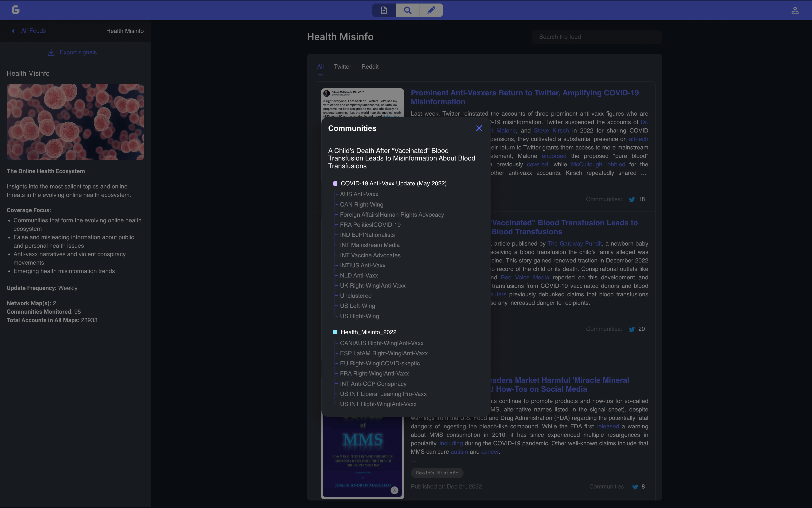Switch to the Reddit tab

[370, 66]
